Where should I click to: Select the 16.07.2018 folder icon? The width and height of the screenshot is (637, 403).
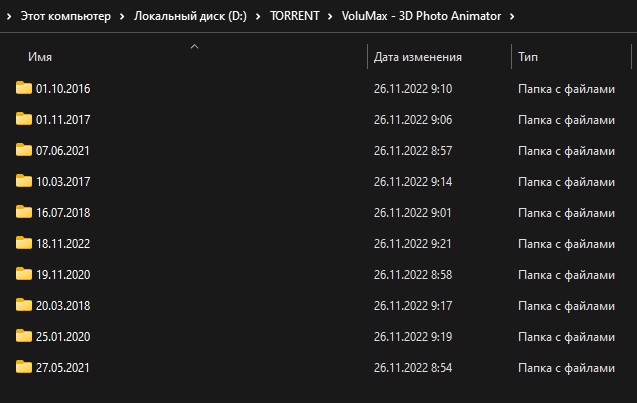[x=24, y=212]
